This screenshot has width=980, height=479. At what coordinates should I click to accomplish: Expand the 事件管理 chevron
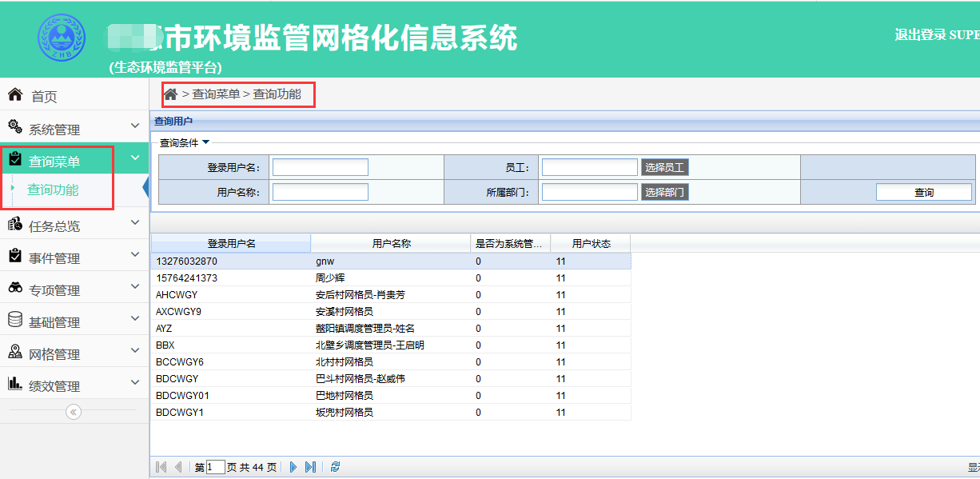(134, 254)
